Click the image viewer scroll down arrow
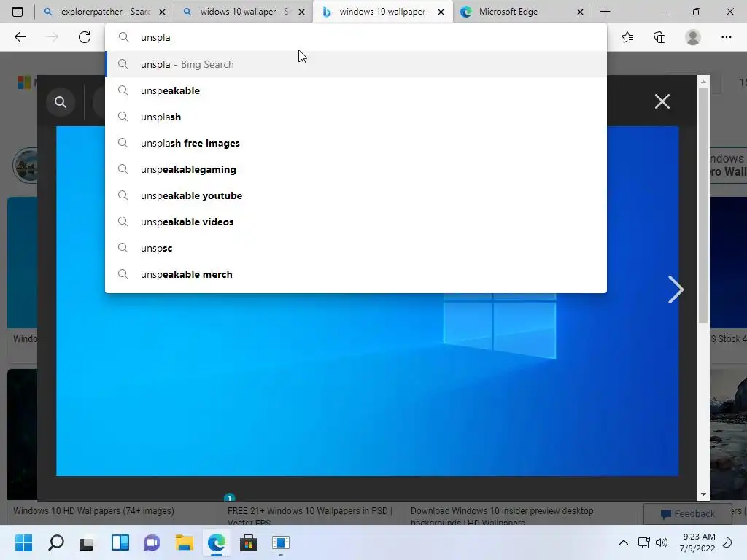Screen dimensions: 747x560 tap(703, 495)
